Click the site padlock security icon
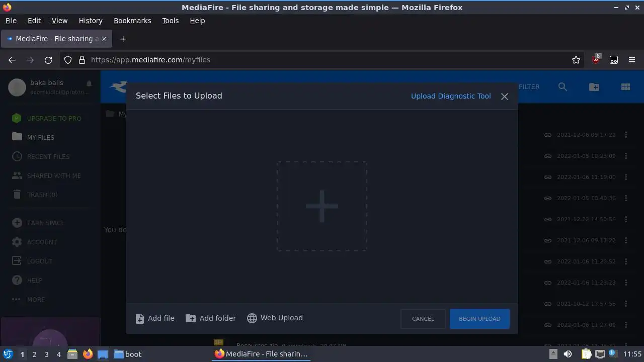644x362 pixels. coord(82,60)
